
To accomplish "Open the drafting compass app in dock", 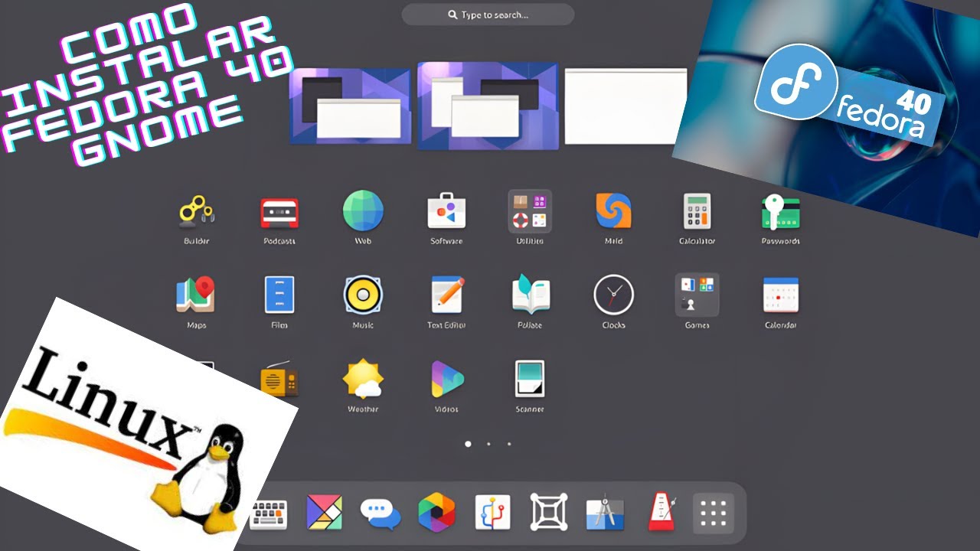I will tap(605, 513).
